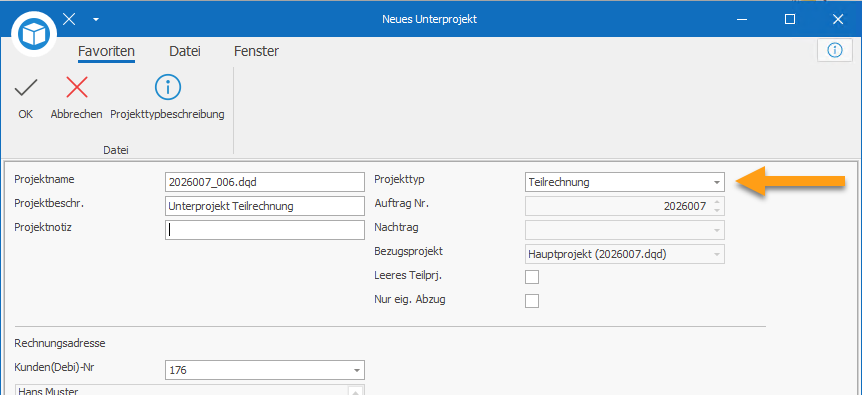Viewport: 862px width, 395px height.
Task: Expand the Bezugsprojekt dropdown
Action: [716, 254]
